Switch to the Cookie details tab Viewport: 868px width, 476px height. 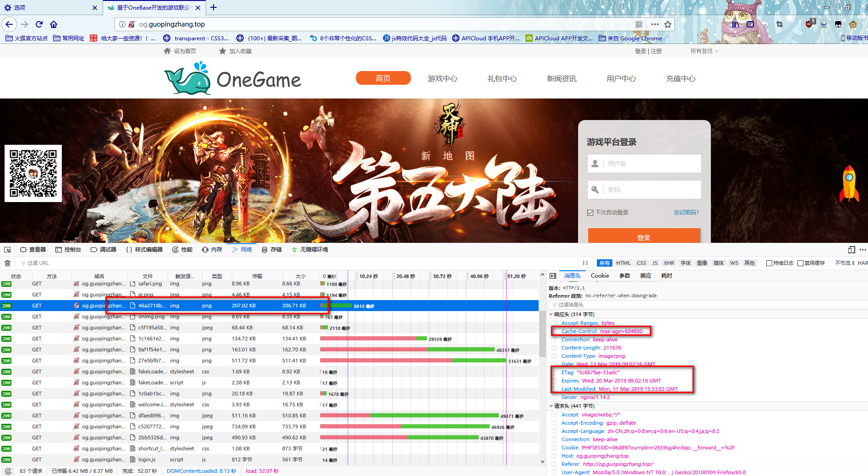click(x=600, y=276)
